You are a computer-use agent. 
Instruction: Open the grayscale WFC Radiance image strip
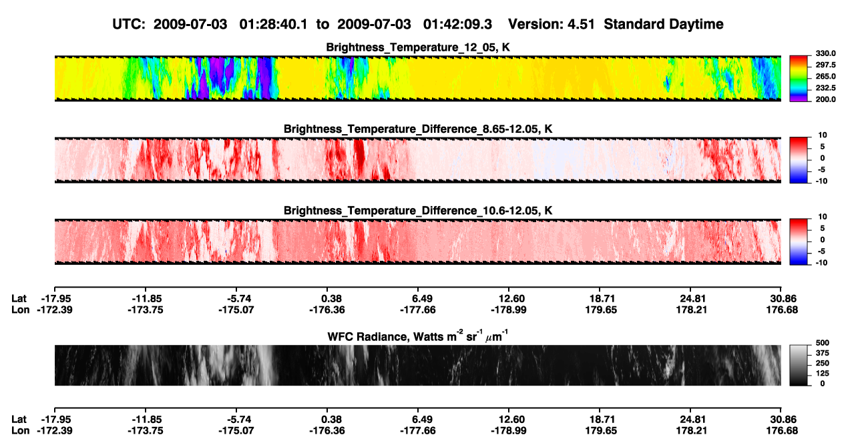point(417,365)
